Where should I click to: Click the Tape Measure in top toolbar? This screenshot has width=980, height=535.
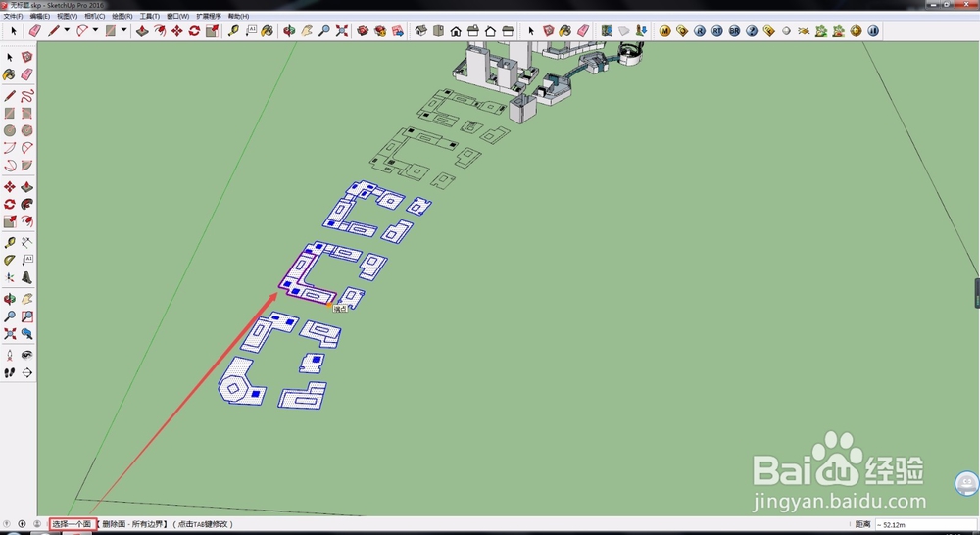coord(234,30)
